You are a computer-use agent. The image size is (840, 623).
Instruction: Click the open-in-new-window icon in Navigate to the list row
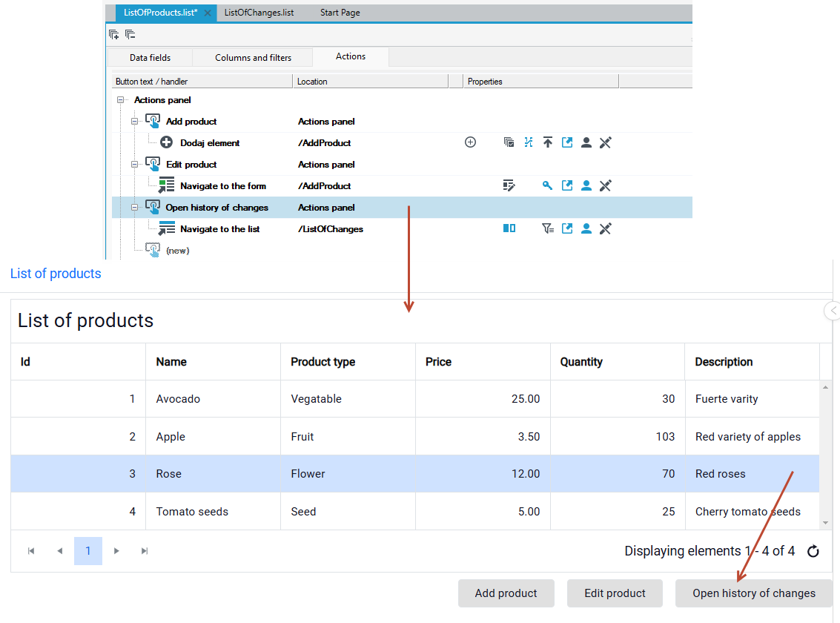566,228
